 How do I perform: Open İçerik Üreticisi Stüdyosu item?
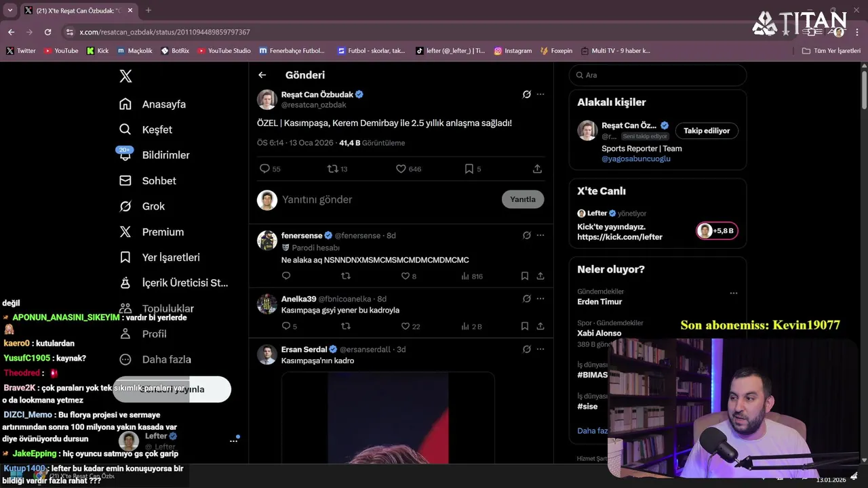tap(174, 283)
